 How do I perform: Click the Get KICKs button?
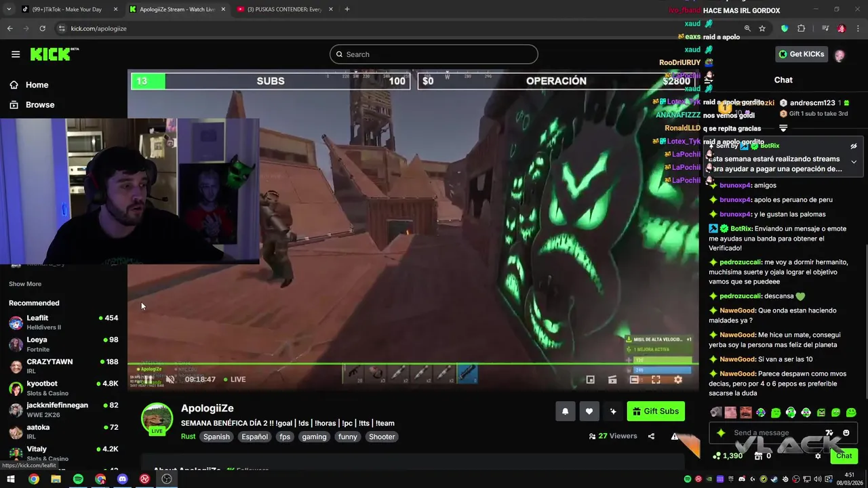click(x=801, y=54)
